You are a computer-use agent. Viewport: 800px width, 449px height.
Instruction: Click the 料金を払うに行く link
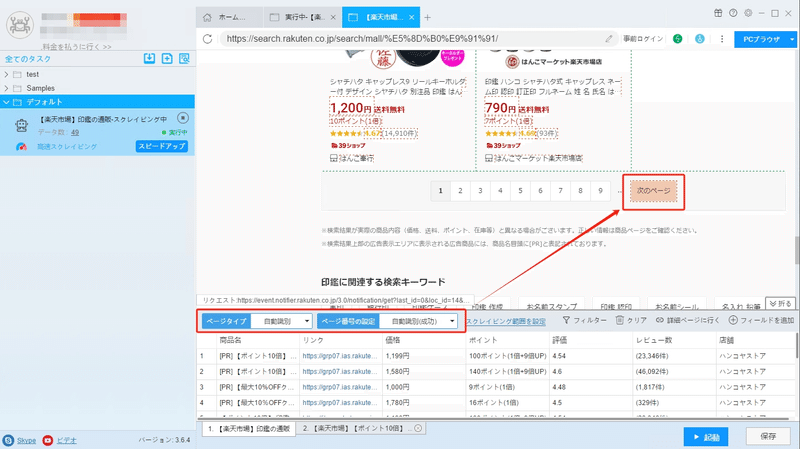(x=77, y=47)
